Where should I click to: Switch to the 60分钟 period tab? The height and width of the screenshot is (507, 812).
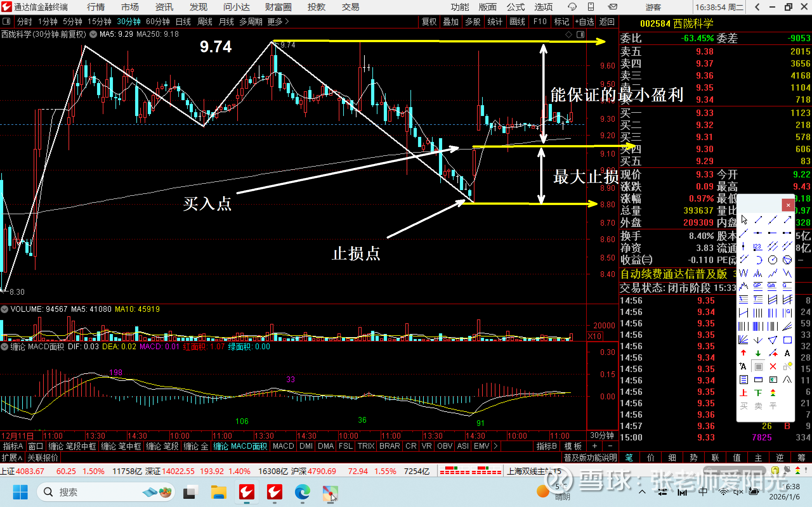(158, 22)
